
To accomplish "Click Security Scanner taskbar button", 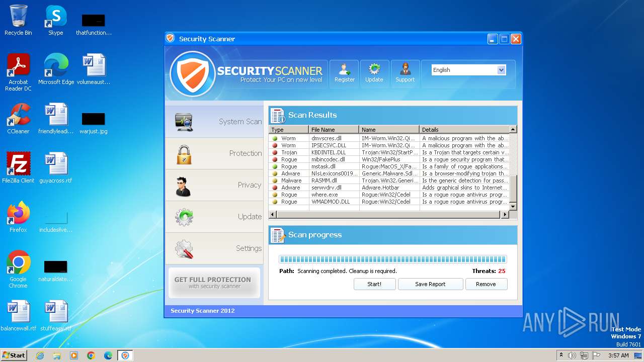I will [x=125, y=355].
